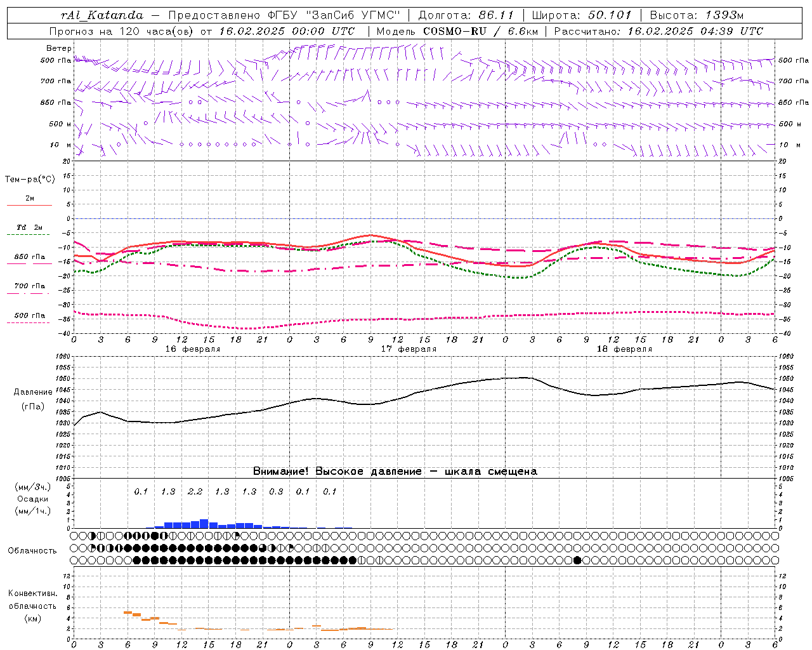Click the elevation text 'Высота: 1393м'
The height and width of the screenshot is (650, 812).
[697, 15]
